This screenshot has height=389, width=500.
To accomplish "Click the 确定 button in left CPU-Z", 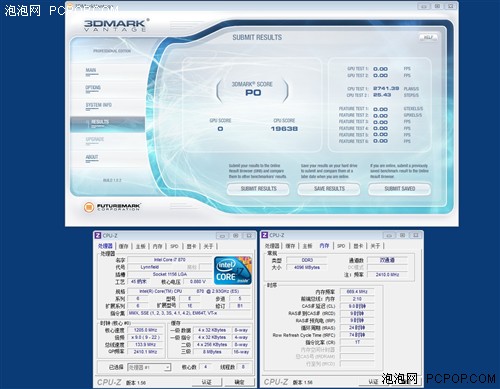I will (x=239, y=382).
